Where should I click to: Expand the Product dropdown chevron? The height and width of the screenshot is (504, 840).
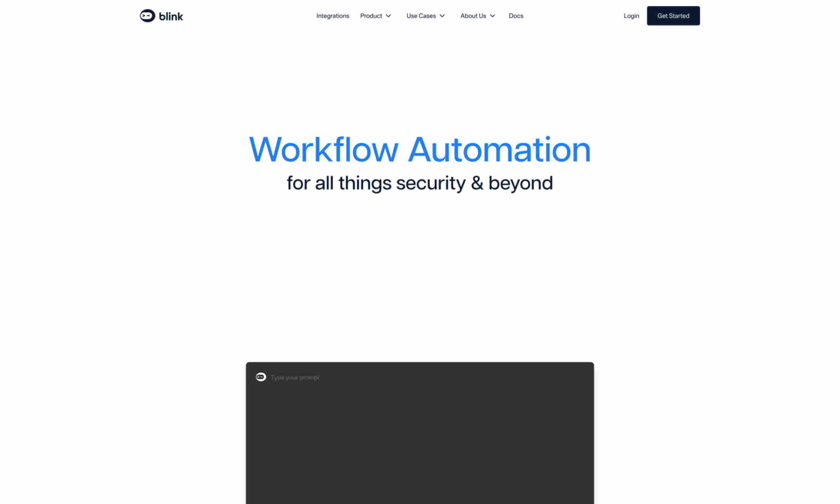click(388, 16)
